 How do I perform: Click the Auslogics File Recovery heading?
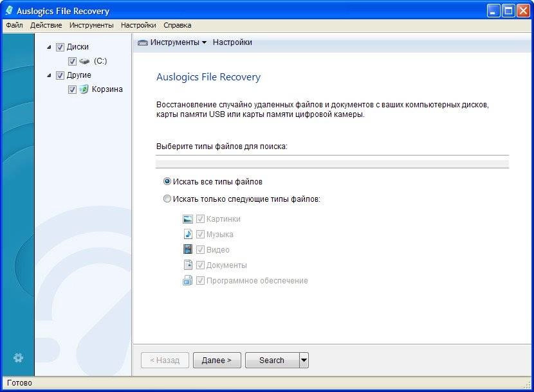click(x=208, y=77)
